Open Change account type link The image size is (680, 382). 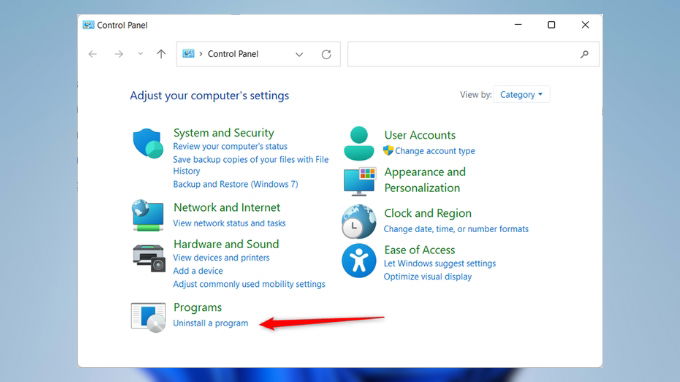coord(435,151)
